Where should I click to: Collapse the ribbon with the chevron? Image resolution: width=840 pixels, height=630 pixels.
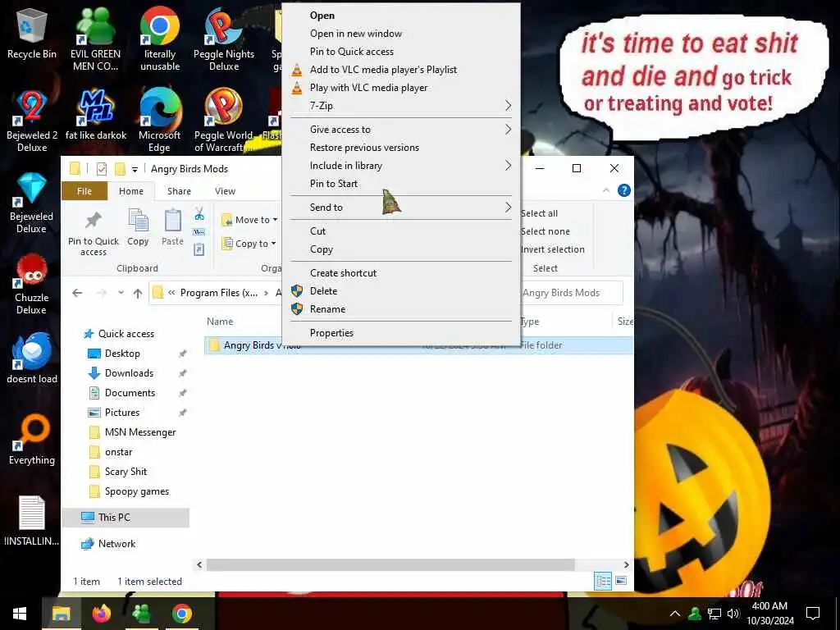click(x=606, y=190)
